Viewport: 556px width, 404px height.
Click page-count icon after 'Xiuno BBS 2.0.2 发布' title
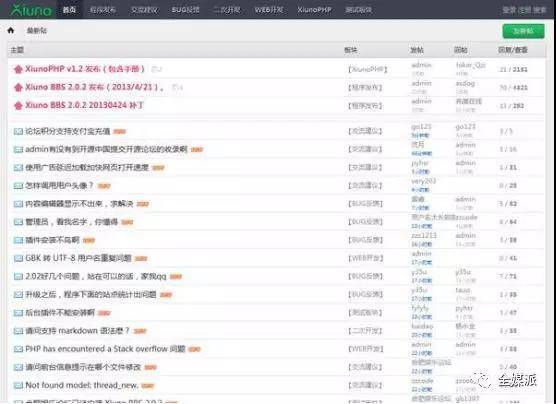pos(177,87)
